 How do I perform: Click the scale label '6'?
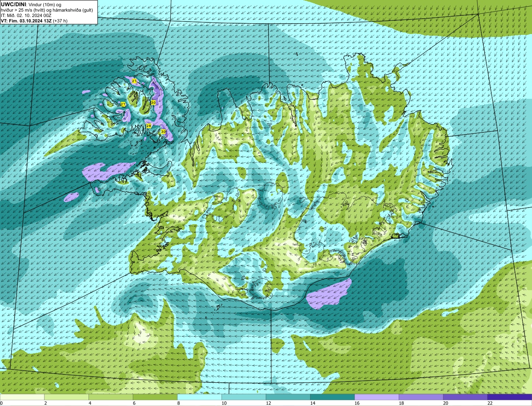point(133,403)
